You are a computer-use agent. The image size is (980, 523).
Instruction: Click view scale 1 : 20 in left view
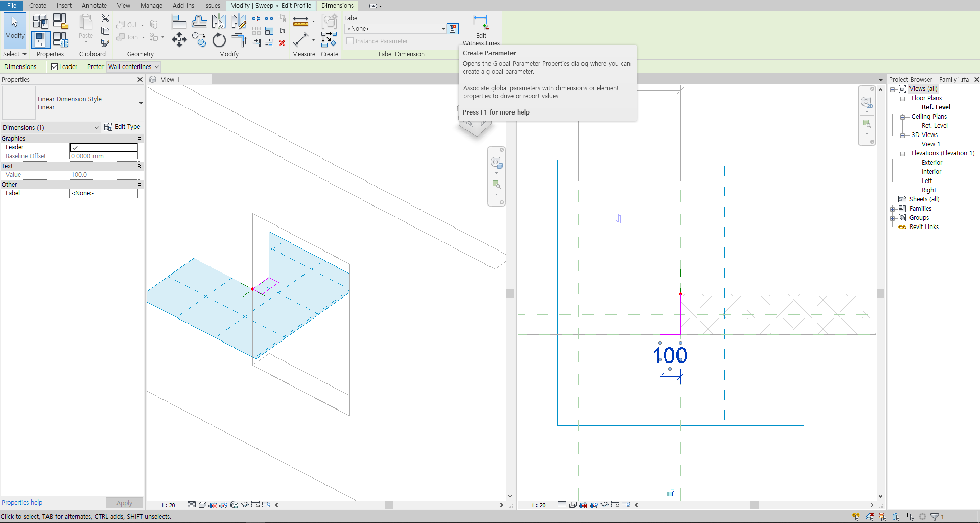click(x=168, y=505)
